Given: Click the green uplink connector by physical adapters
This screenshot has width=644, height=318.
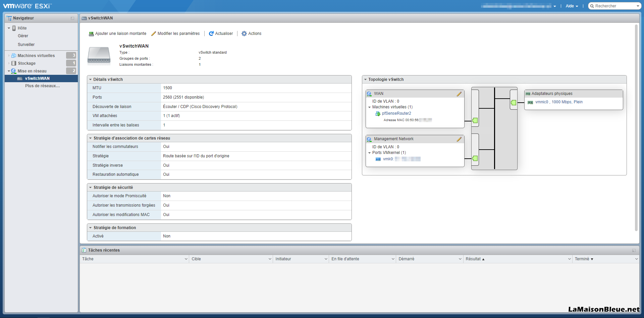Looking at the screenshot, I should [514, 103].
